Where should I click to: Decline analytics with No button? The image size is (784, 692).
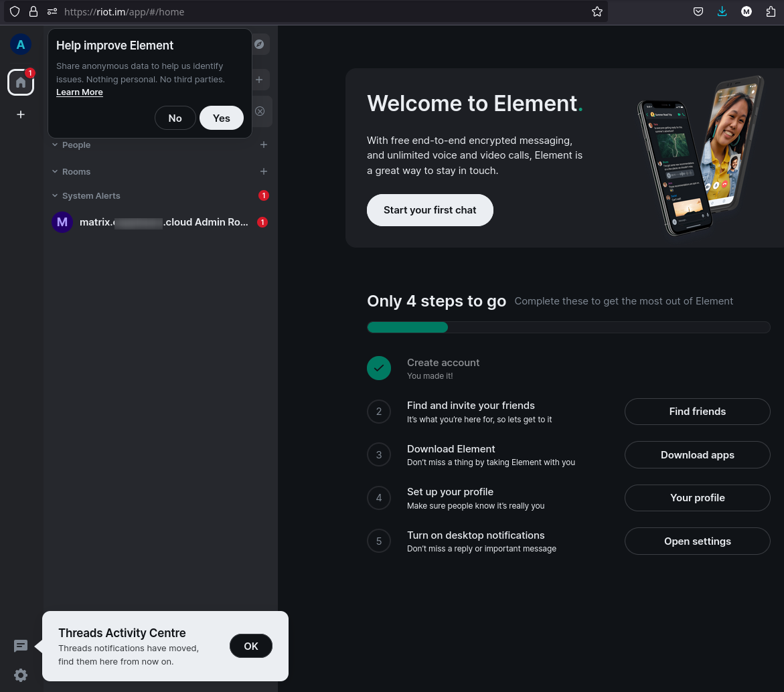point(175,118)
